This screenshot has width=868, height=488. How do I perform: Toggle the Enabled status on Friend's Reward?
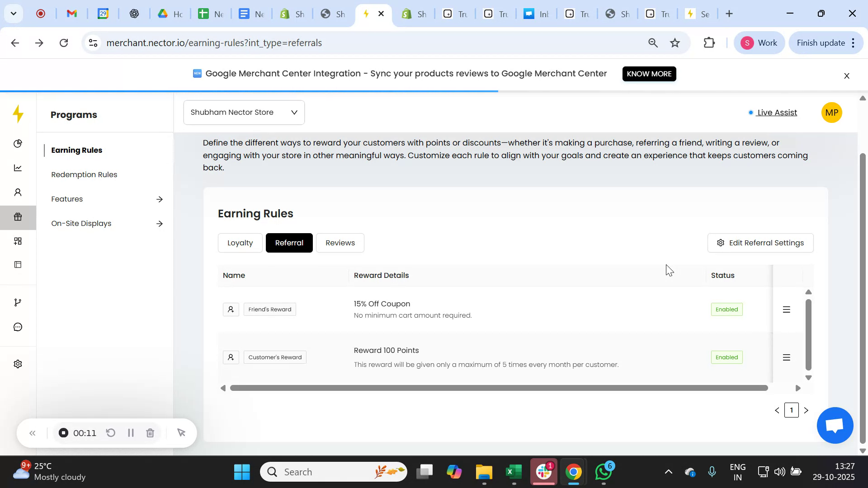tap(726, 309)
